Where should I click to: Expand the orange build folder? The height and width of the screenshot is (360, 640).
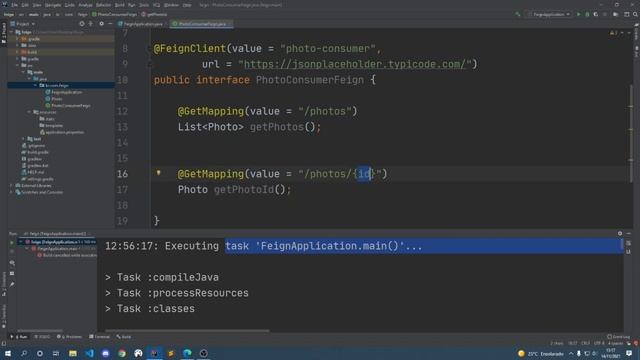click(18, 52)
